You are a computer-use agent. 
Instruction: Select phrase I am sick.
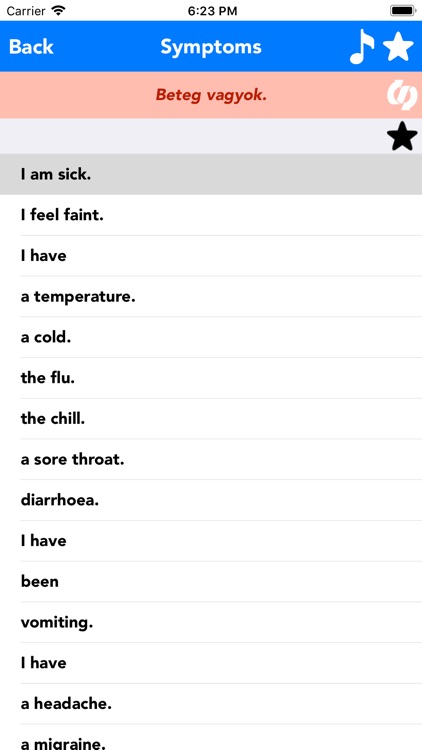coord(211,174)
